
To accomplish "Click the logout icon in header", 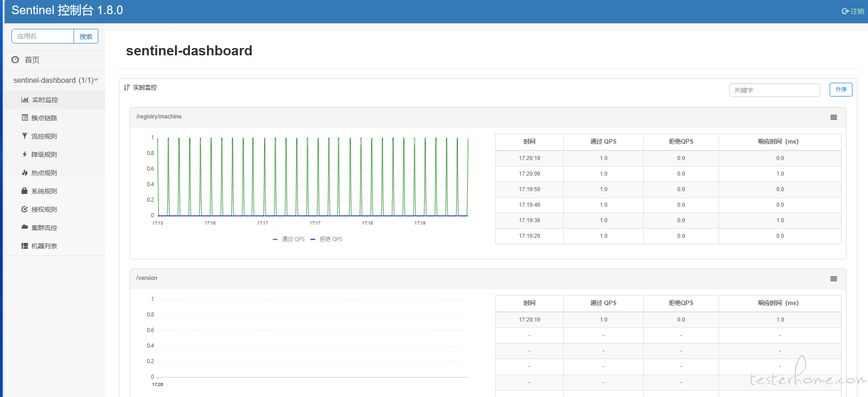I will tap(845, 11).
